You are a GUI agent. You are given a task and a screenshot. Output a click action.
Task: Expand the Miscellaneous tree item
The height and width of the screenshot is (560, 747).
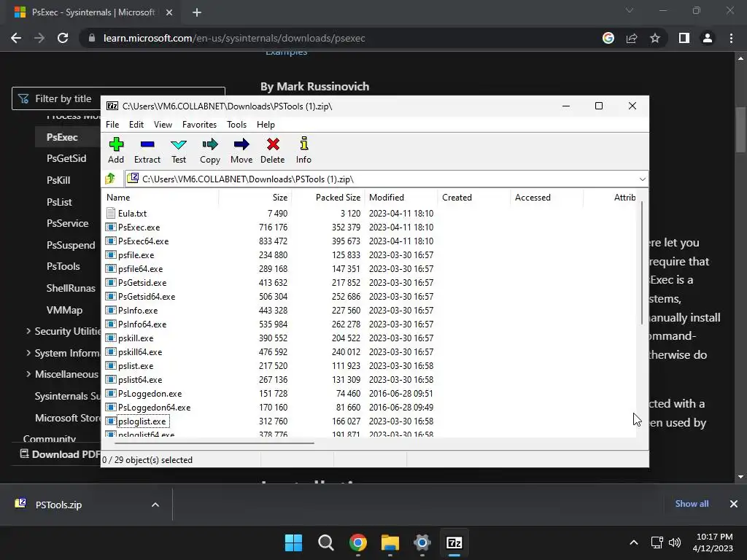pos(28,374)
